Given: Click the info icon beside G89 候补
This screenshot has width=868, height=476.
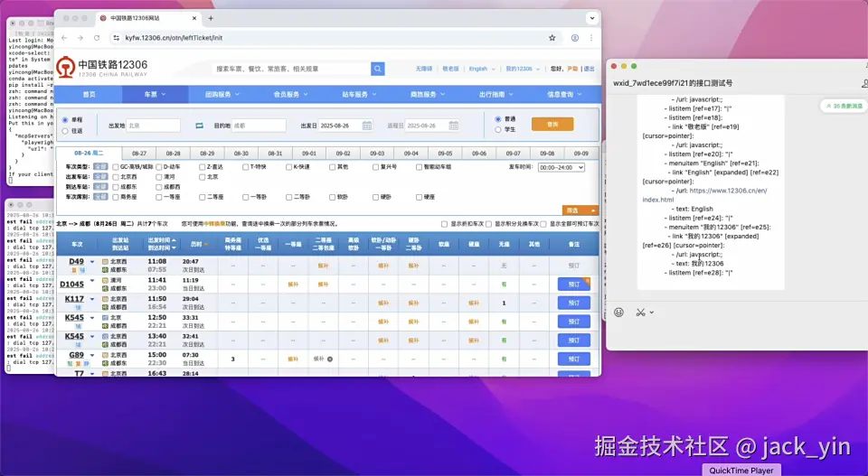Looking at the screenshot, I should click(330, 359).
